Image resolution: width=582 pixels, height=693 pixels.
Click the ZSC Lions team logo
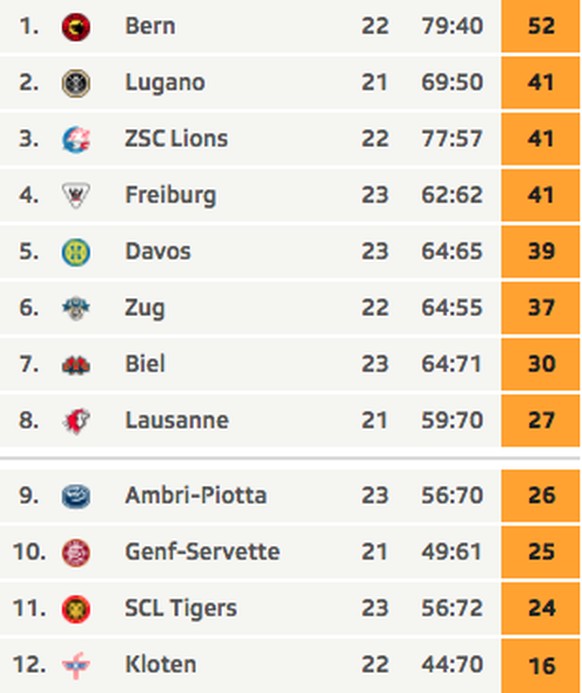(76, 139)
